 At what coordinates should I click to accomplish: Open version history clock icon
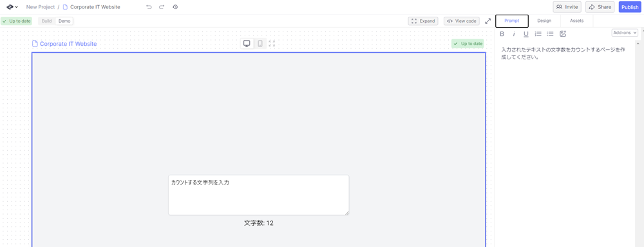175,7
